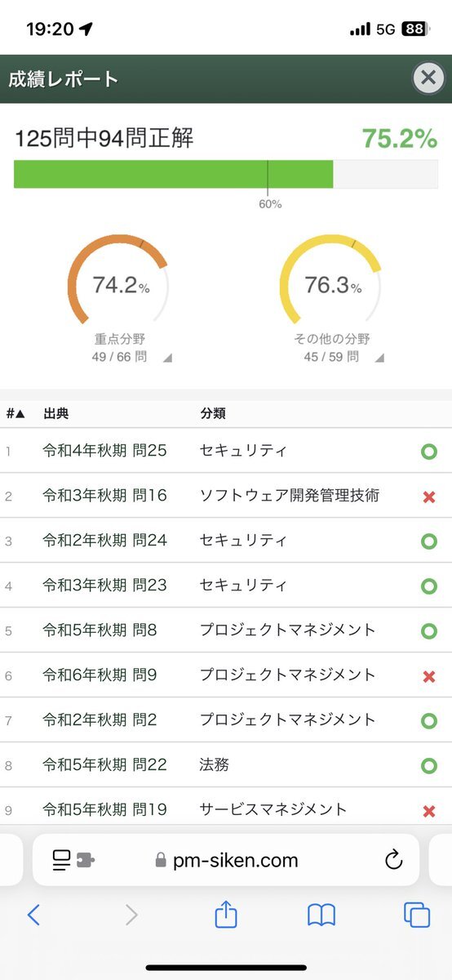
Task: Expand the その他の分野 details triangle
Action: point(379,358)
